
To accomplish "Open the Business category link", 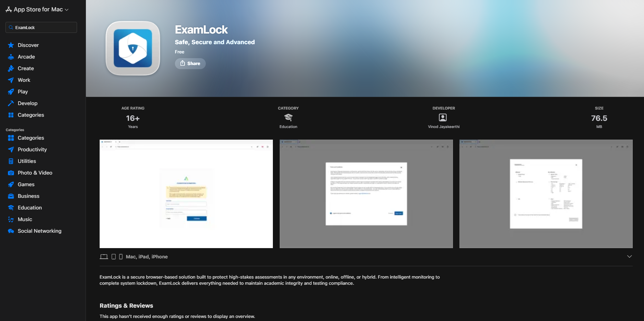I will point(28,196).
